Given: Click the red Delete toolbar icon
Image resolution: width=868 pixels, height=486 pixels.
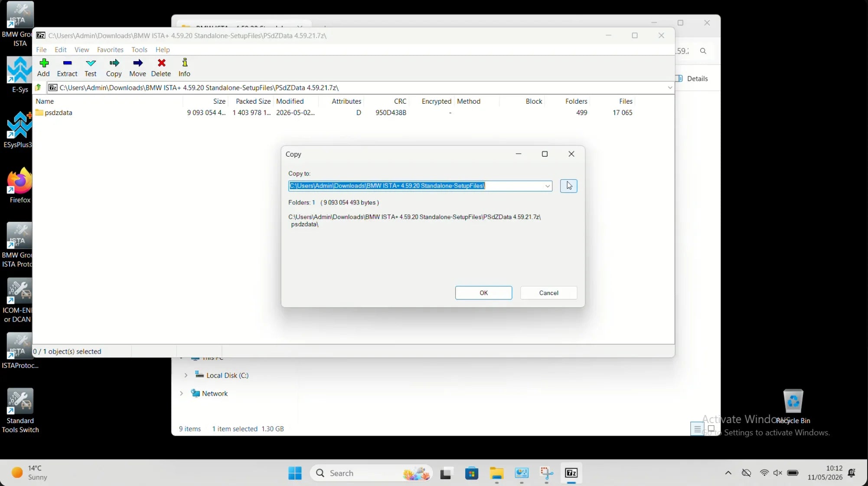Looking at the screenshot, I should [161, 68].
